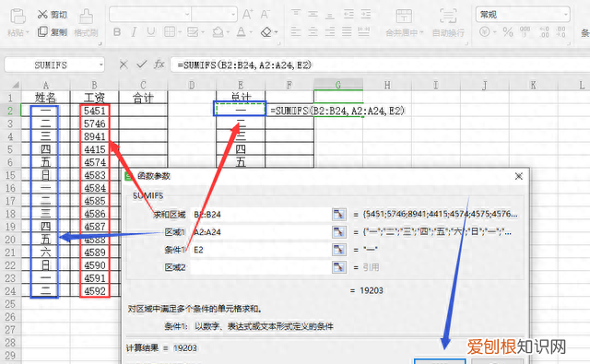Click cell containing 8941
The width and height of the screenshot is (590, 364).
tap(94, 136)
